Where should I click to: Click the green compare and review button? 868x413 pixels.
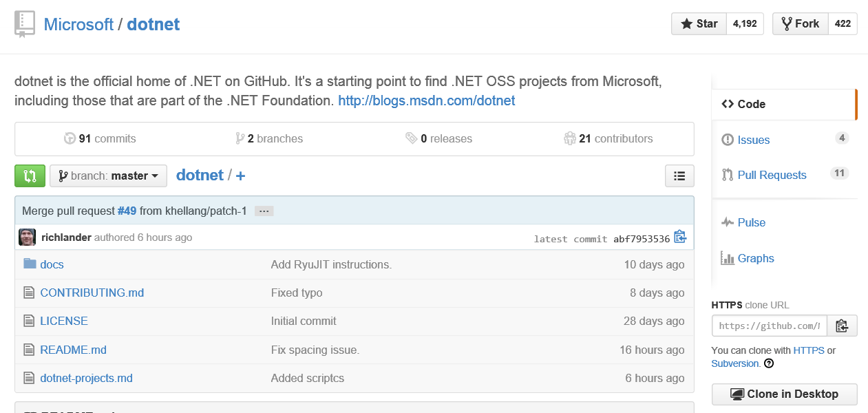pos(30,176)
